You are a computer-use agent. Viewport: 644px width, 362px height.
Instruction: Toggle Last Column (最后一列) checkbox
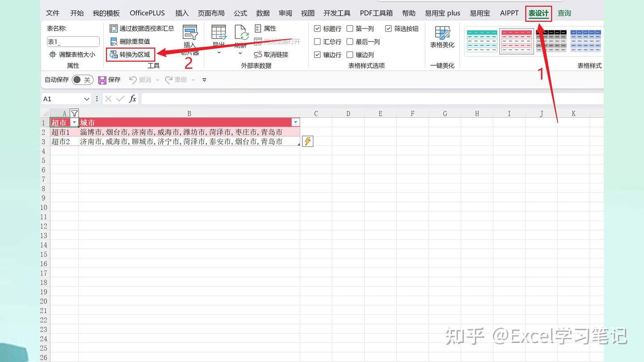(x=350, y=42)
